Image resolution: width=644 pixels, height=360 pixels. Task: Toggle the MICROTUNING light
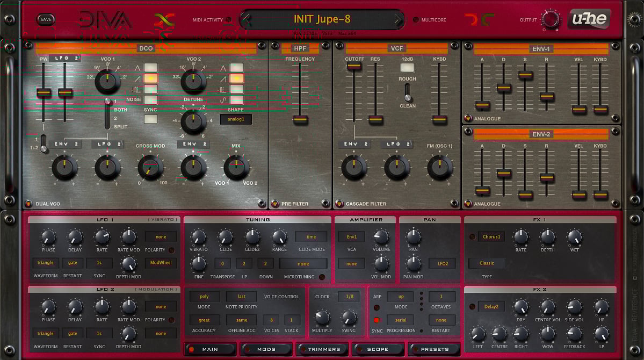point(322,277)
